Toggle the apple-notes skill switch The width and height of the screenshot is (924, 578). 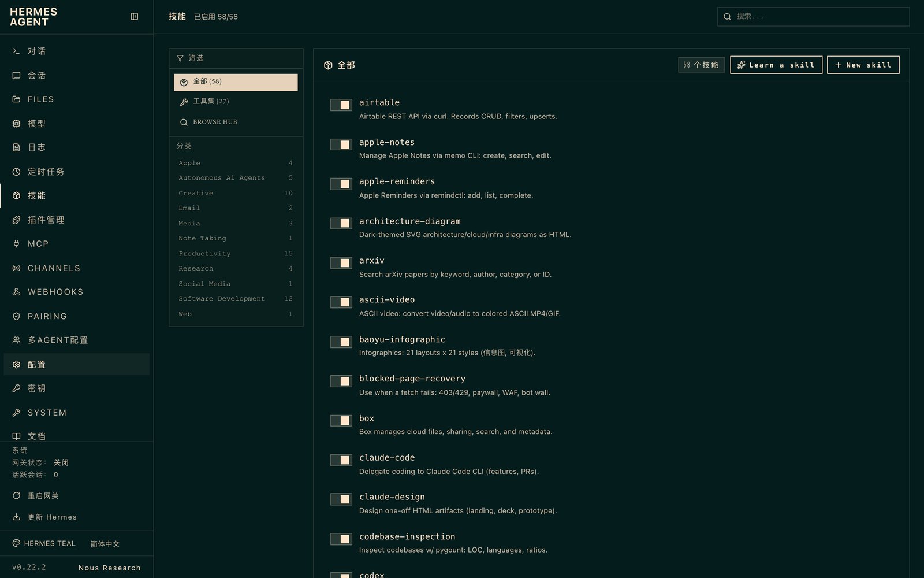coord(341,144)
